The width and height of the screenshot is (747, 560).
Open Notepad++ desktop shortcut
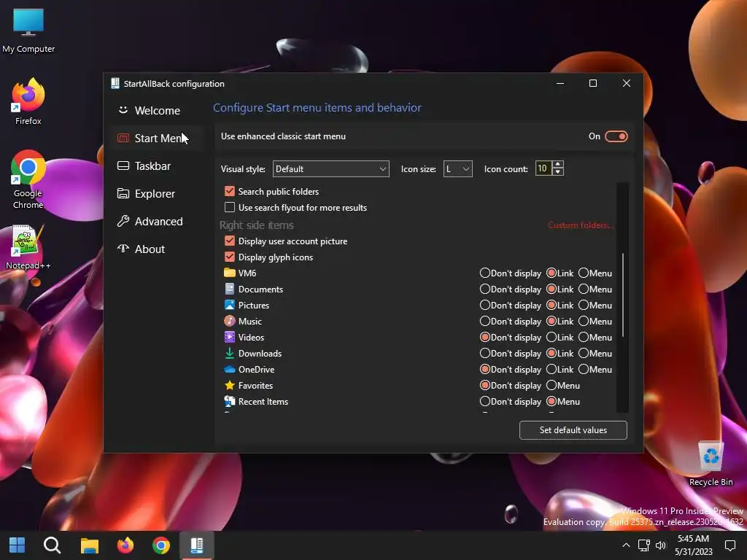28,247
